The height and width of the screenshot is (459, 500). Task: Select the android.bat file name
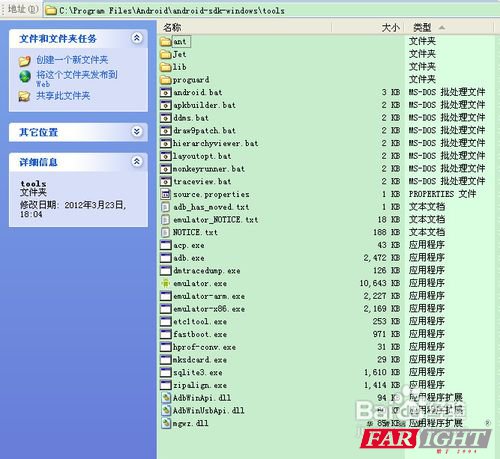point(198,92)
